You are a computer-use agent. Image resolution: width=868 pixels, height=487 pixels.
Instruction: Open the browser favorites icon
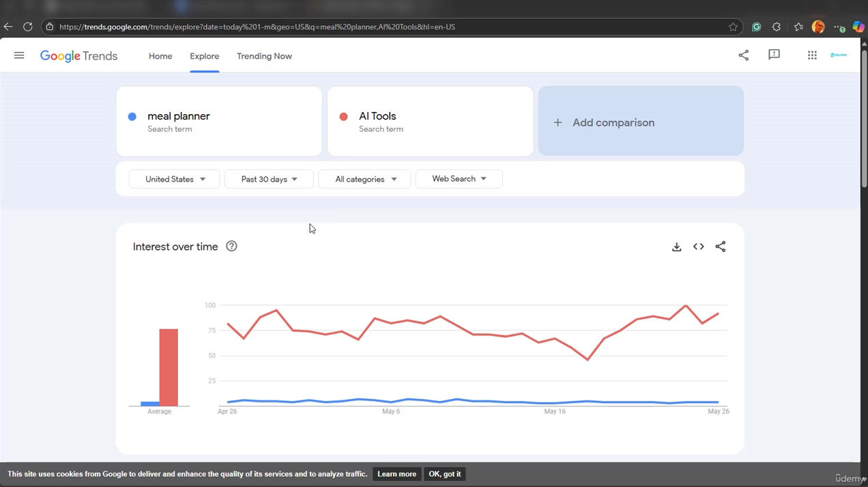pyautogui.click(x=798, y=27)
